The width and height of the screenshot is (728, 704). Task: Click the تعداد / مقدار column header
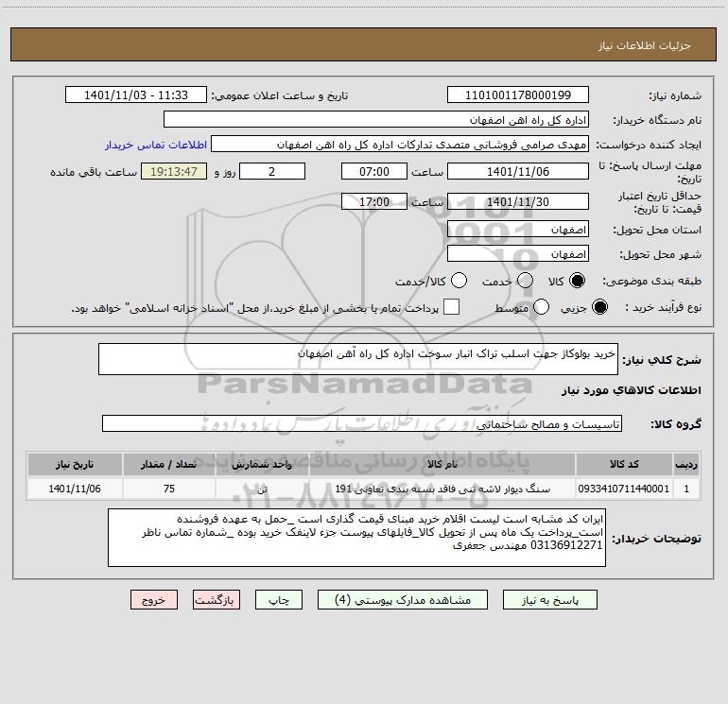pos(169,464)
